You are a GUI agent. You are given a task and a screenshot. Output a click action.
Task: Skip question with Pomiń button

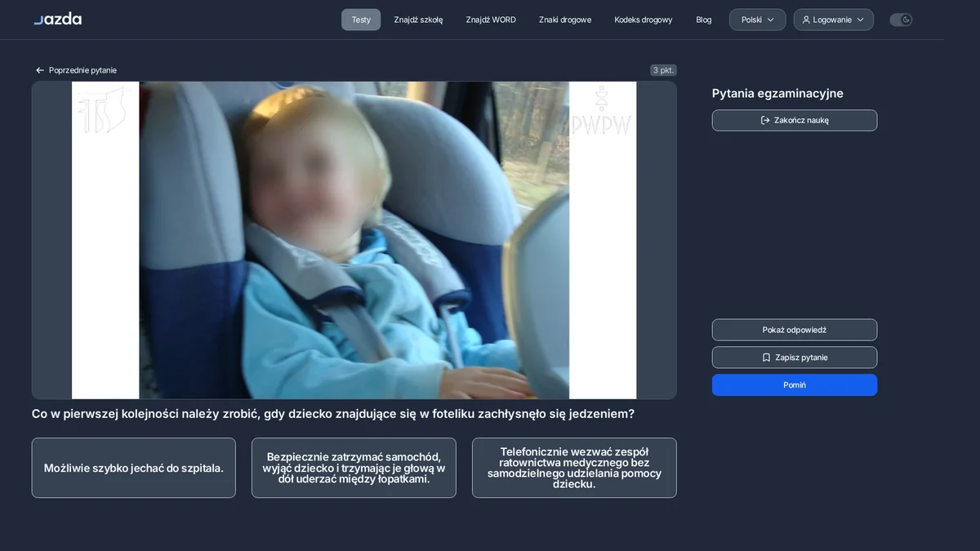(x=795, y=385)
